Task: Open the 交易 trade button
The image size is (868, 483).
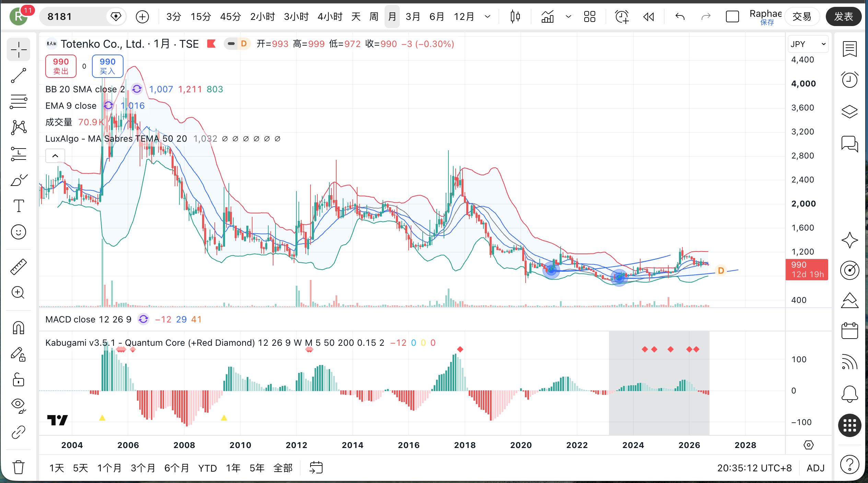Action: 802,16
